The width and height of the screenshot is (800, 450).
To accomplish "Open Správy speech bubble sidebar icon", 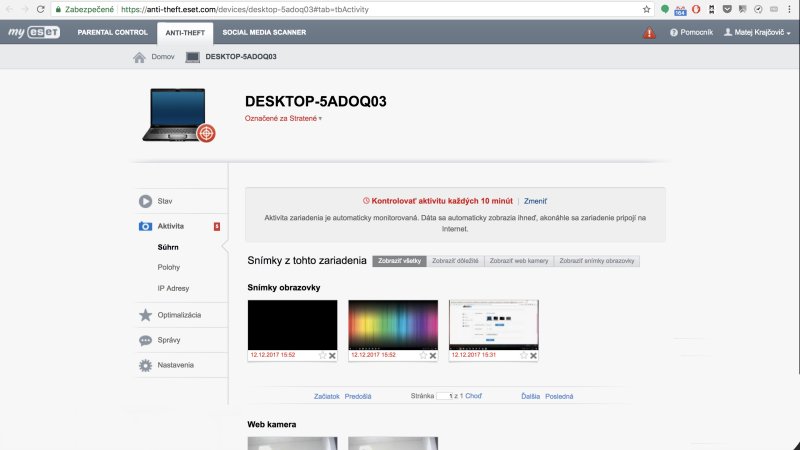I will 146,340.
